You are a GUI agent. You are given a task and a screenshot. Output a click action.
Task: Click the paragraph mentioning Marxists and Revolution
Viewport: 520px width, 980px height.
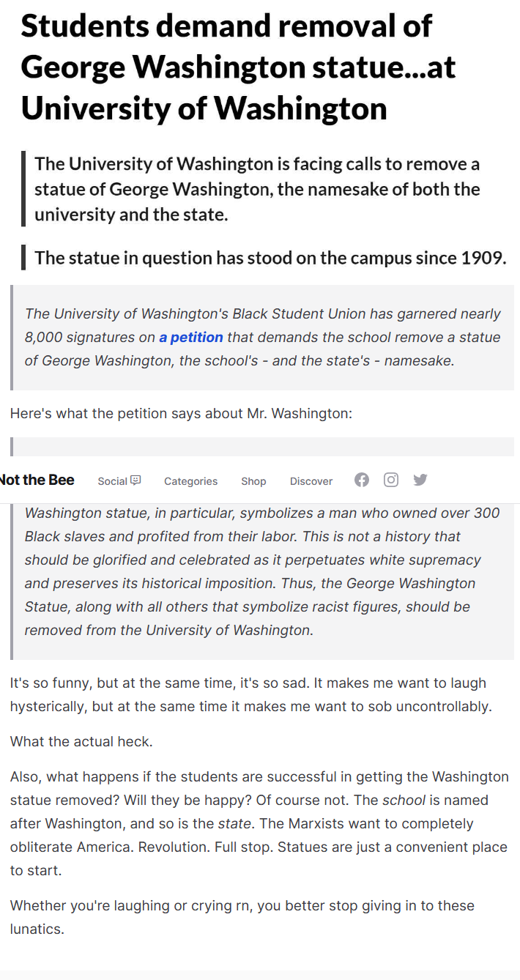tap(259, 823)
